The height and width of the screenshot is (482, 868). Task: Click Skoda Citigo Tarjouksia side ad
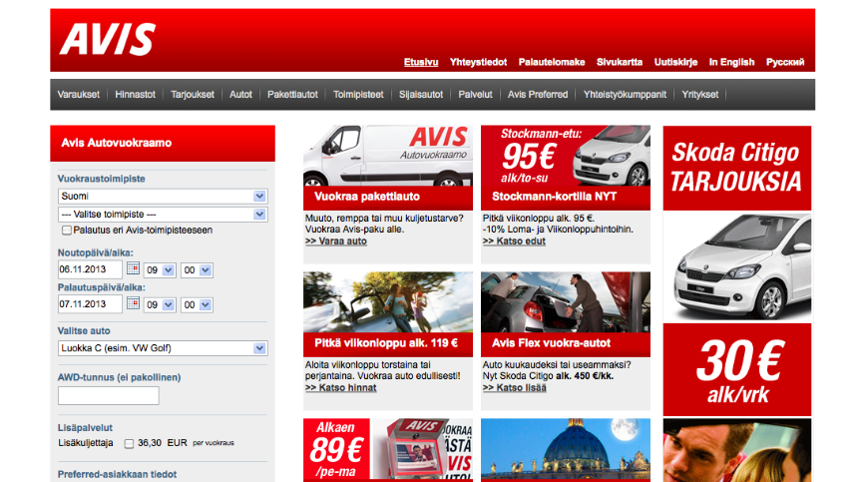pos(737,168)
